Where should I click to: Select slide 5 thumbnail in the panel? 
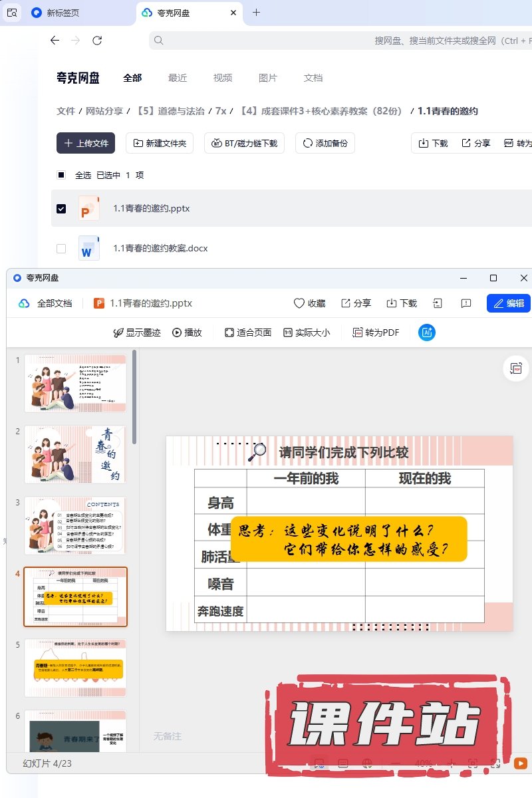point(75,668)
